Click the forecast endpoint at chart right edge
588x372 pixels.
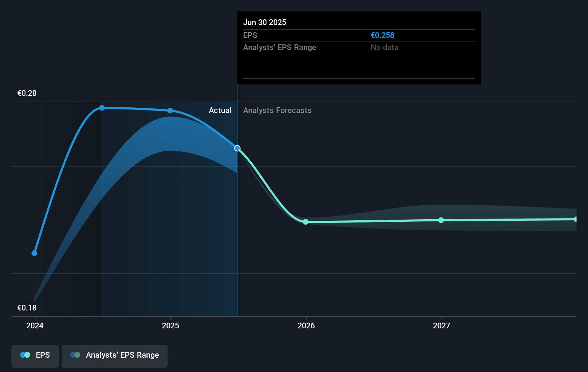tap(576, 219)
